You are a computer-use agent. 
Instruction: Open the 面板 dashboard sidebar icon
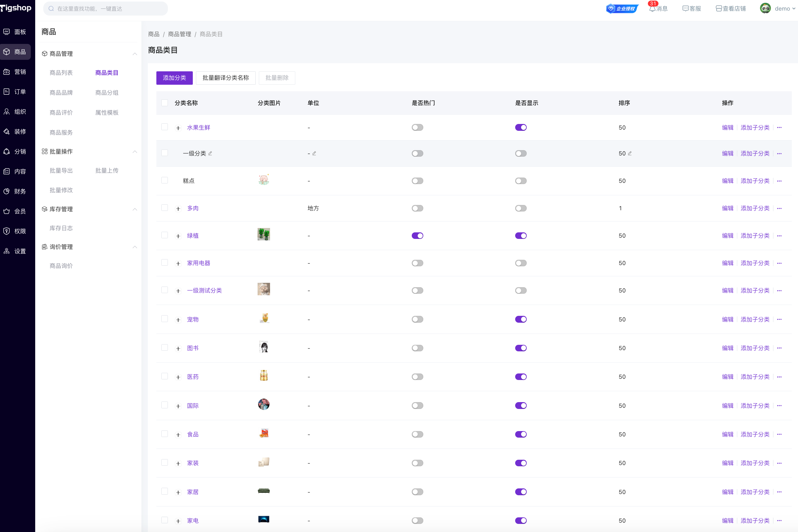(7, 32)
